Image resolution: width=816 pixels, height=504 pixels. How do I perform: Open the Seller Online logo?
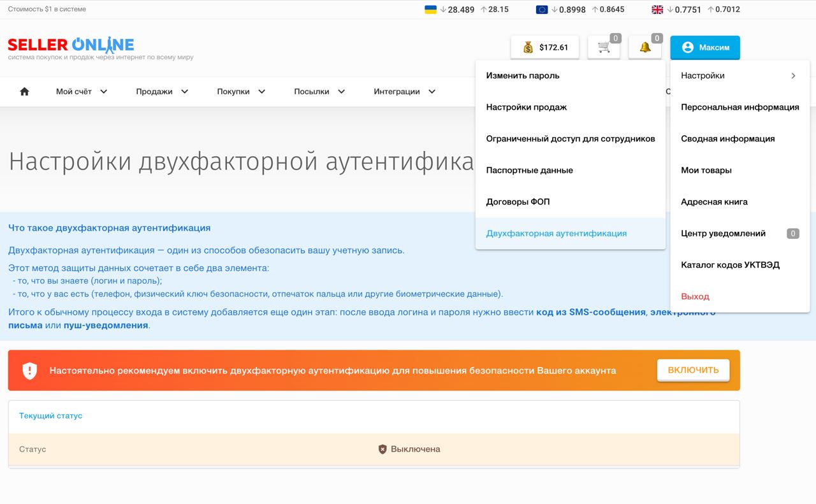coord(71,45)
